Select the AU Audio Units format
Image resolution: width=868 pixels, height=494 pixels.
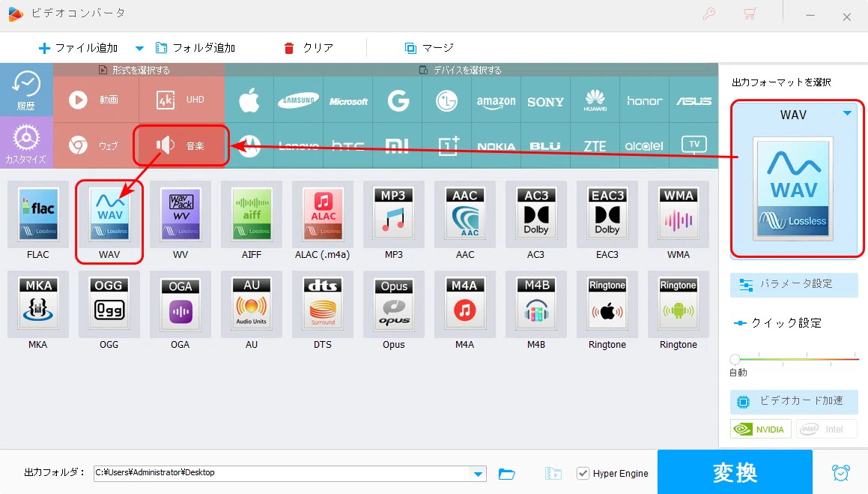(252, 304)
